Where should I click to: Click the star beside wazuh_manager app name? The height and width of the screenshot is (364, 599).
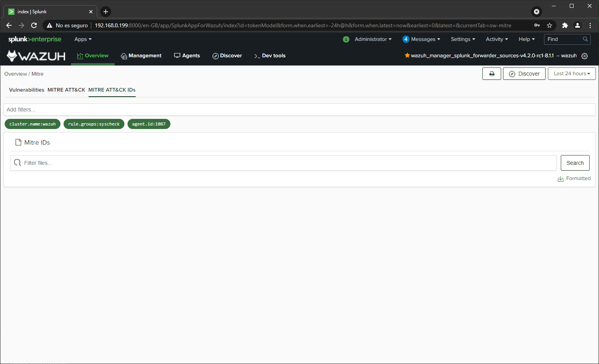pyautogui.click(x=407, y=56)
